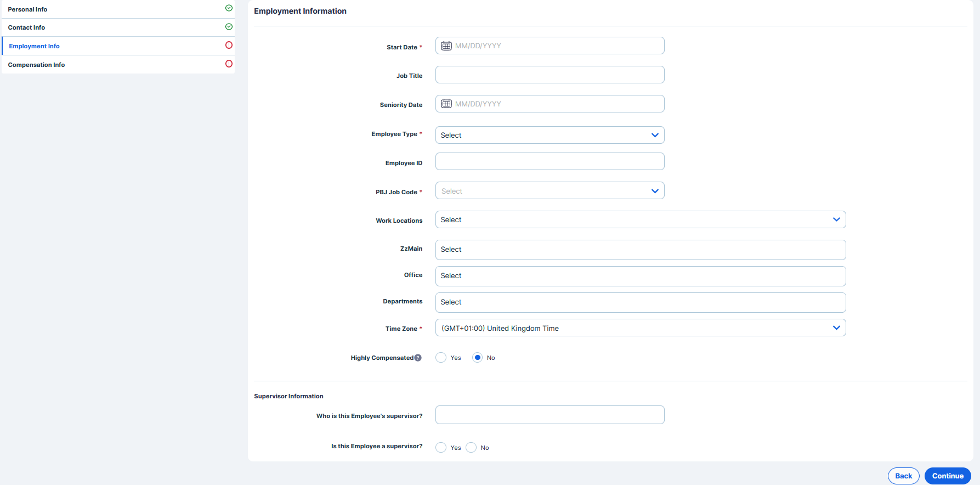This screenshot has width=980, height=485.
Task: Click the Back button
Action: click(903, 476)
